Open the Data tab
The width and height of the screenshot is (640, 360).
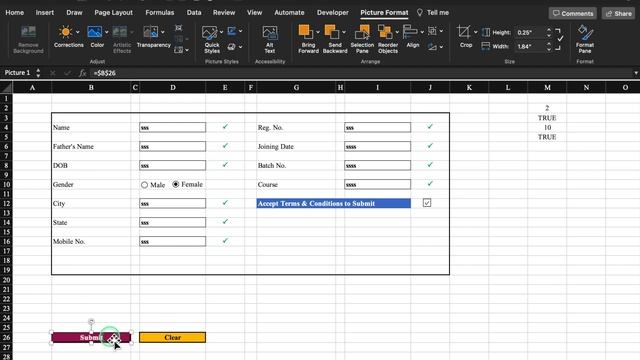coord(194,13)
